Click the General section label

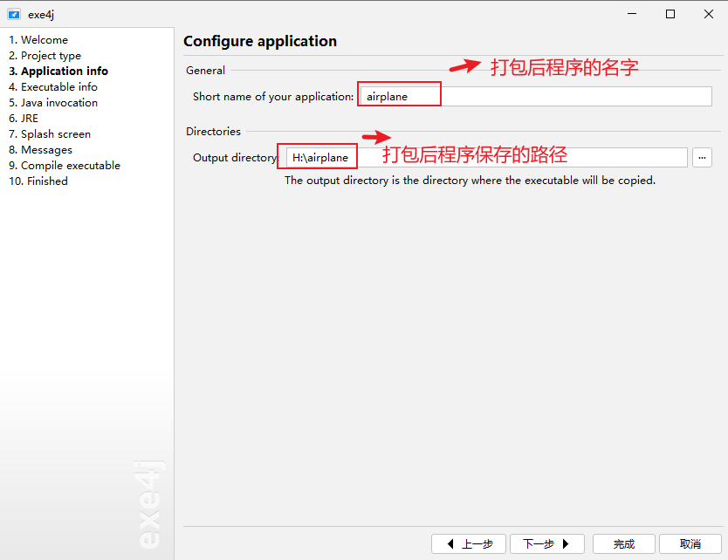[x=205, y=71]
